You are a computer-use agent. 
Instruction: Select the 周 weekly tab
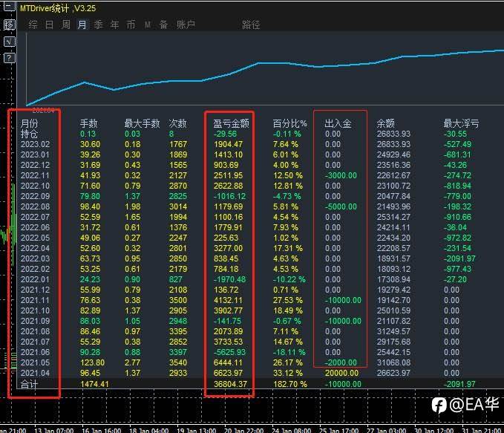65,25
